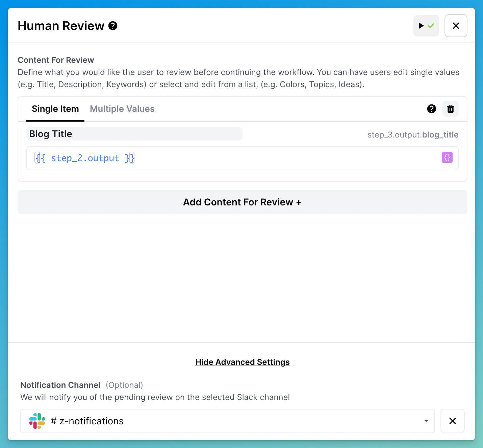Click Hide Advanced Settings link
Viewport: 483px width, 448px height.
coord(242,362)
